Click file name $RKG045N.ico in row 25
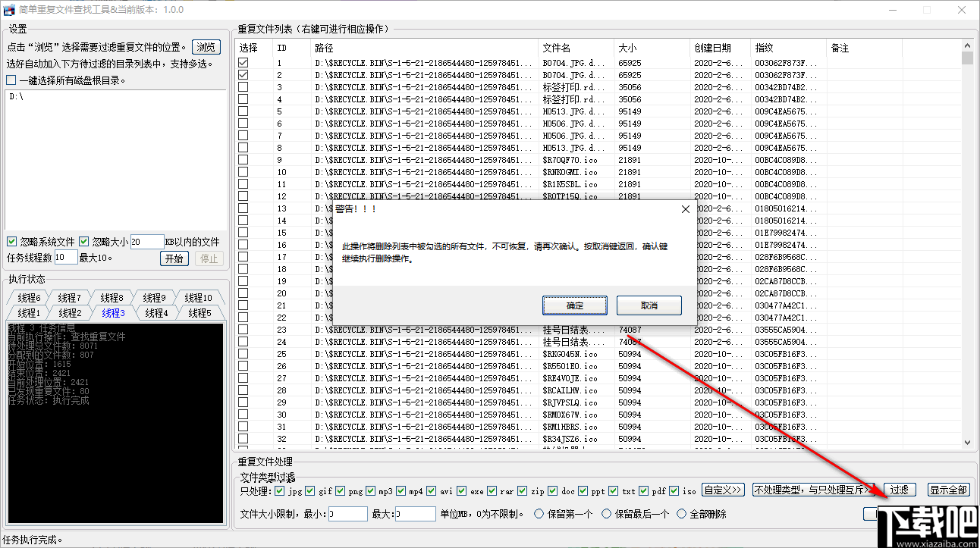 (x=570, y=354)
